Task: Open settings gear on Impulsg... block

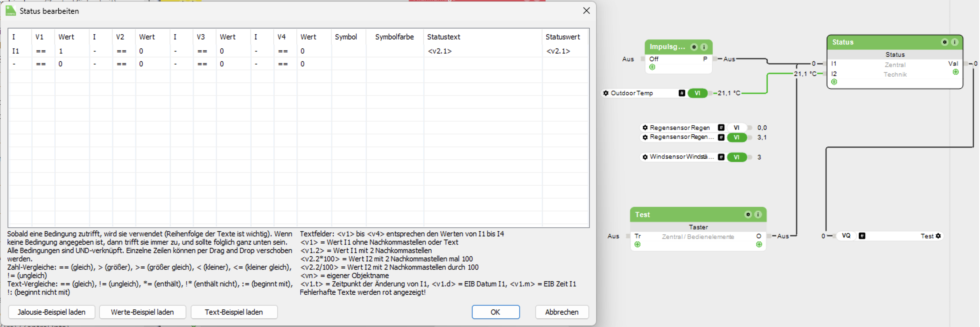Action: (x=694, y=47)
